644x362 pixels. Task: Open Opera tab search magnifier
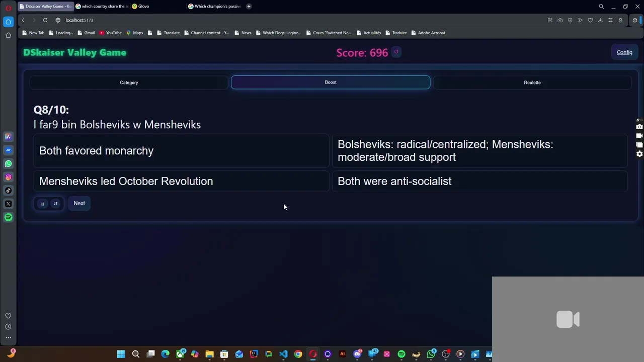point(601,7)
